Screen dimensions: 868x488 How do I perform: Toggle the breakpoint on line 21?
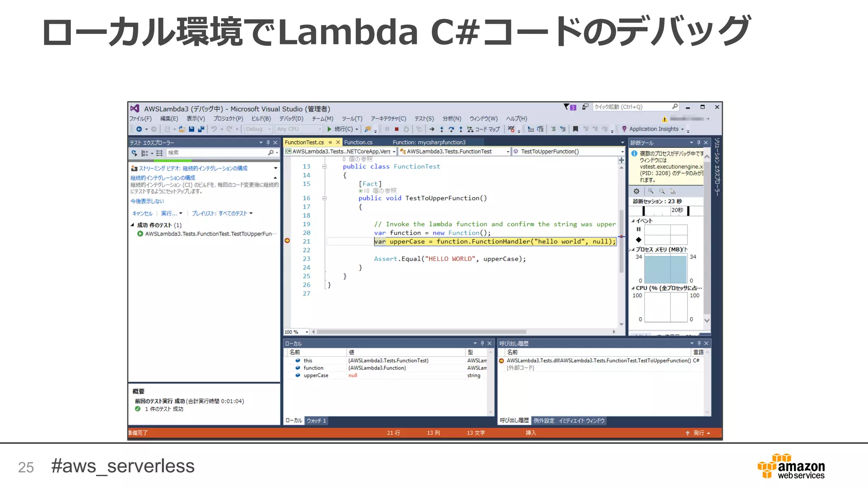tap(287, 241)
